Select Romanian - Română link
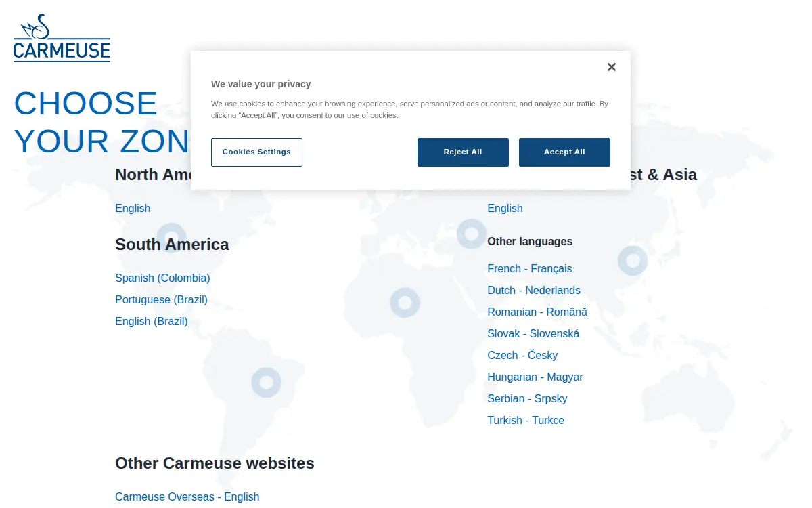 click(x=537, y=312)
